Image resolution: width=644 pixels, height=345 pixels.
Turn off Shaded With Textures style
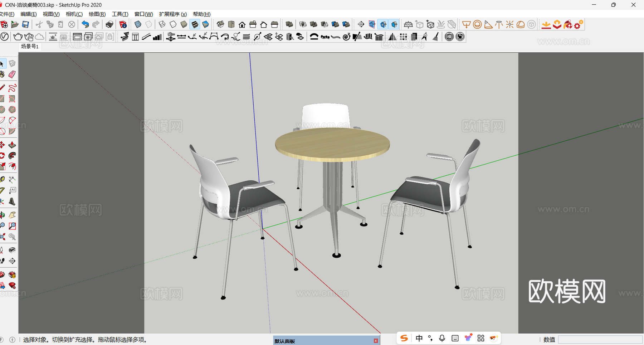click(x=195, y=24)
